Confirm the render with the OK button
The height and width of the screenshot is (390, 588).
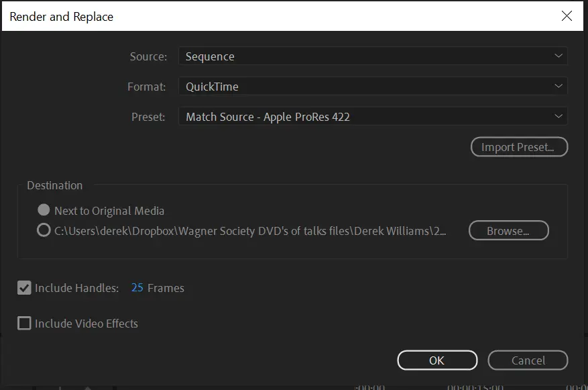(437, 360)
